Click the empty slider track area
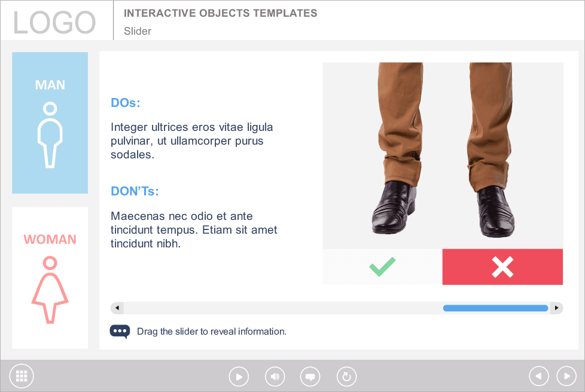The height and width of the screenshot is (392, 585). (x=283, y=308)
